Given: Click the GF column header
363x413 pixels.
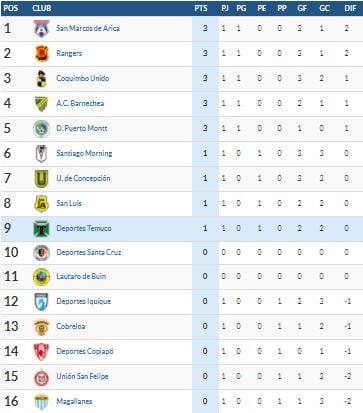Looking at the screenshot, I should pyautogui.click(x=302, y=8).
